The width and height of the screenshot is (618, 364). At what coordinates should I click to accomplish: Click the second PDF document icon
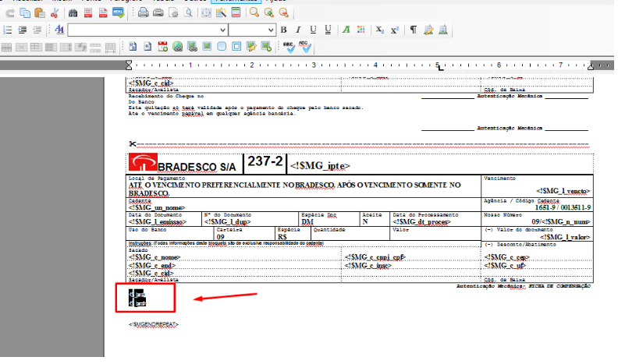(x=103, y=13)
